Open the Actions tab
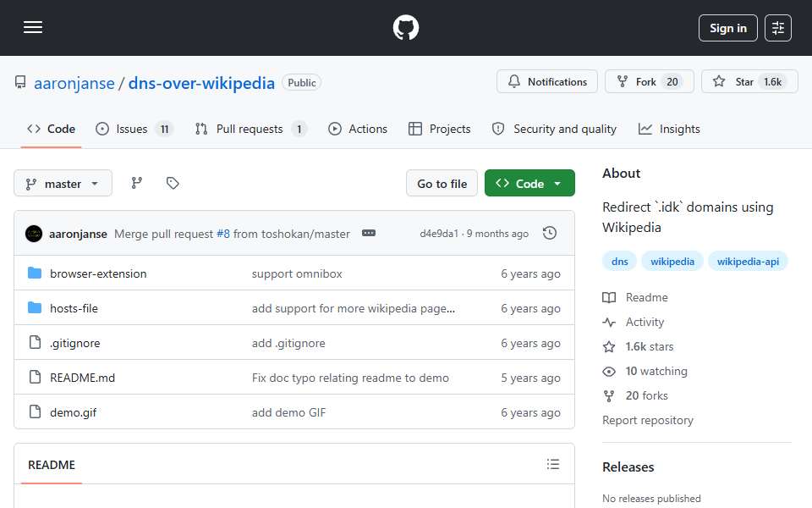The height and width of the screenshot is (508, 812). point(357,129)
